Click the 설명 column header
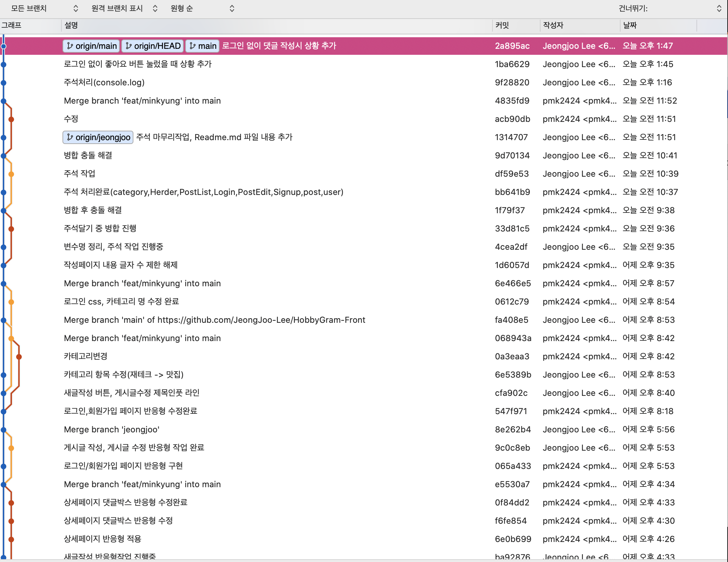 71,25
